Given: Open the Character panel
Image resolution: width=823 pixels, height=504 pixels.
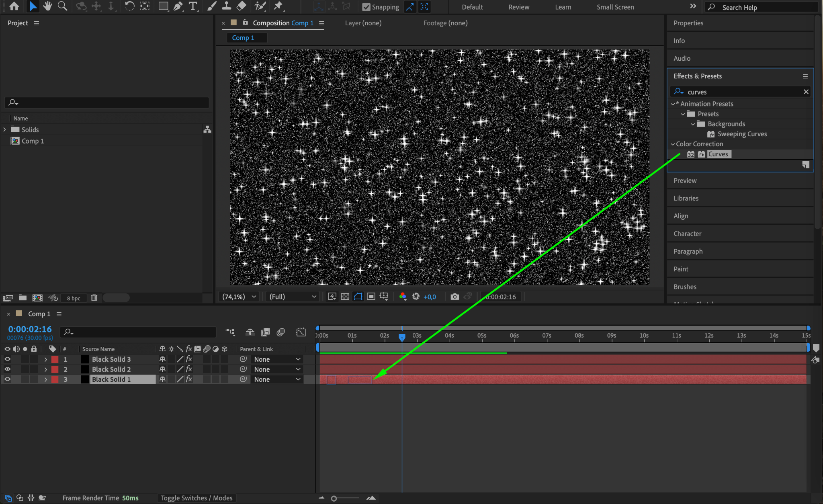Looking at the screenshot, I should coord(687,234).
